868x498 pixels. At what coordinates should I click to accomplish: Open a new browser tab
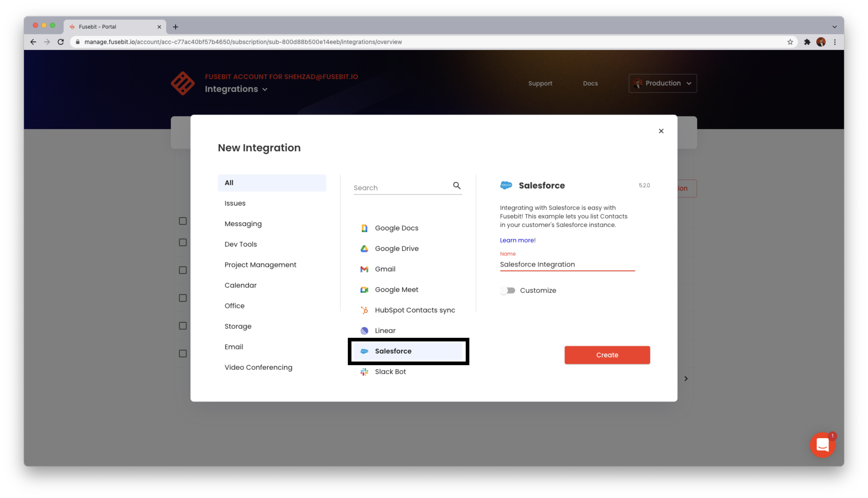[x=176, y=27]
